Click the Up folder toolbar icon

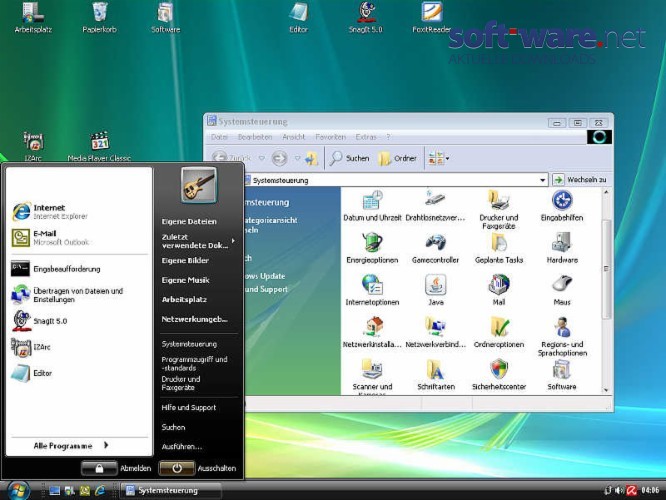point(311,158)
